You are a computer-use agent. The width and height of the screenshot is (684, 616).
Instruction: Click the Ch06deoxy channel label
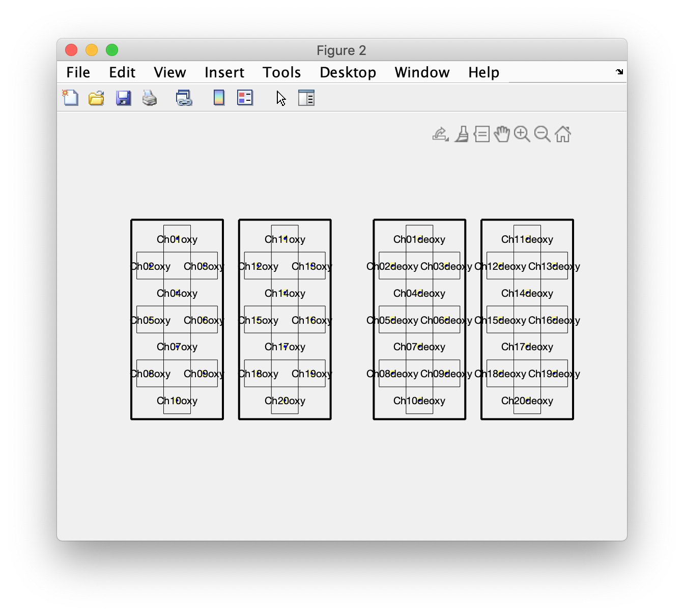coord(446,320)
